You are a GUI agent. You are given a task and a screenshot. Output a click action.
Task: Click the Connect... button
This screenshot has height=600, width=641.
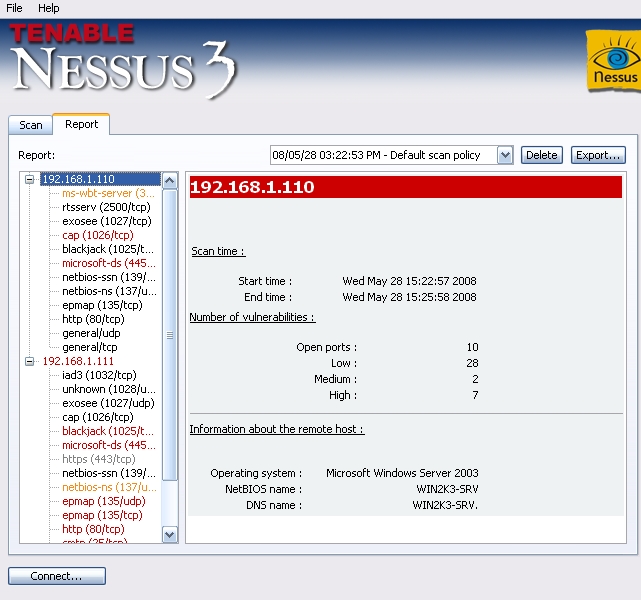click(57, 576)
